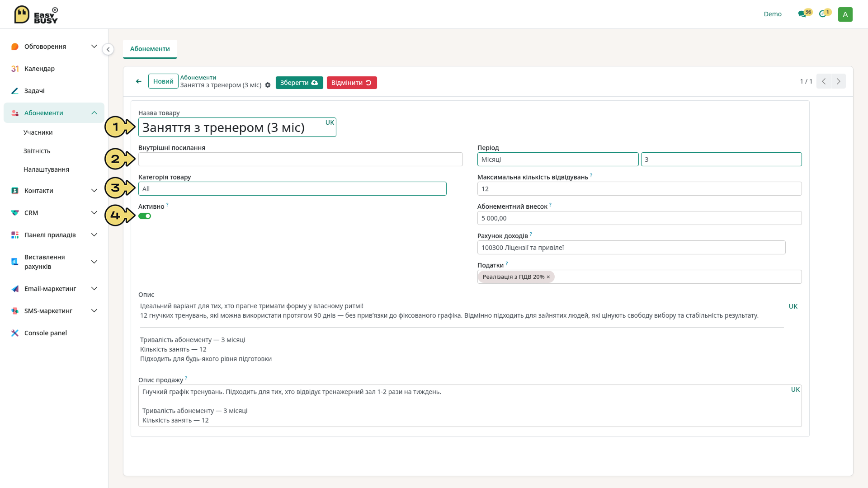This screenshot has height=488, width=868.
Task: Click the Контакти sidebar icon
Action: (15, 191)
